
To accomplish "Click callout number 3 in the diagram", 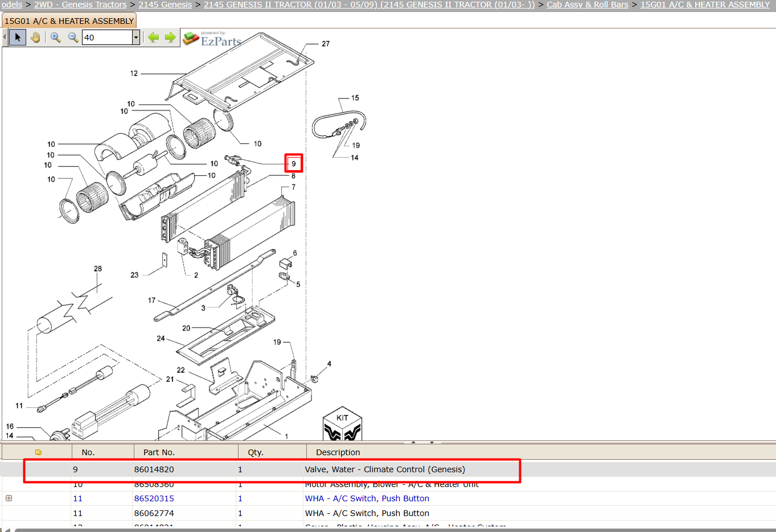I will [x=203, y=308].
